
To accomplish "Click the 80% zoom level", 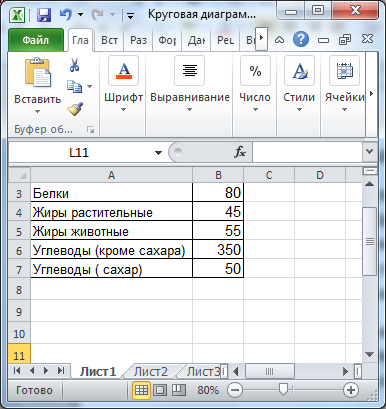I will (x=208, y=390).
